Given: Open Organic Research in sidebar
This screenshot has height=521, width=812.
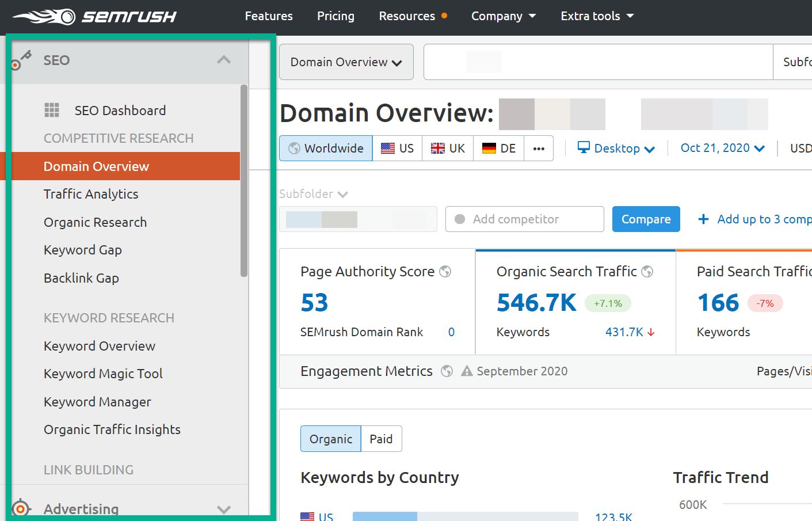Looking at the screenshot, I should pos(95,222).
